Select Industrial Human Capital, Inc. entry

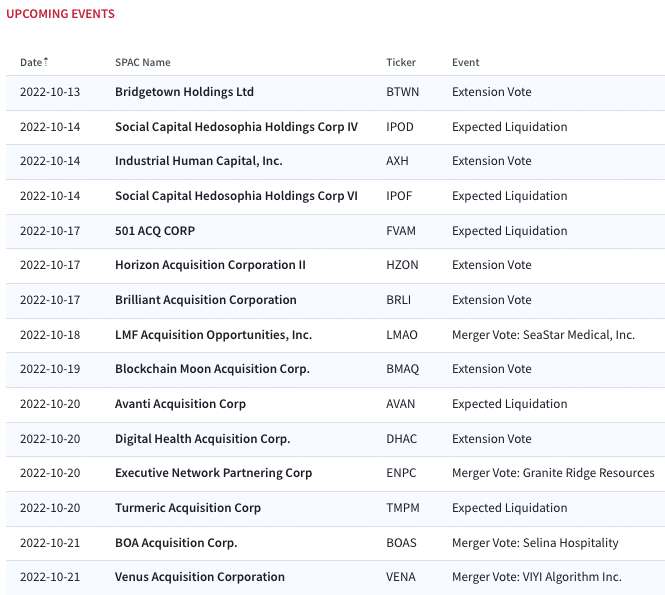pyautogui.click(x=198, y=161)
